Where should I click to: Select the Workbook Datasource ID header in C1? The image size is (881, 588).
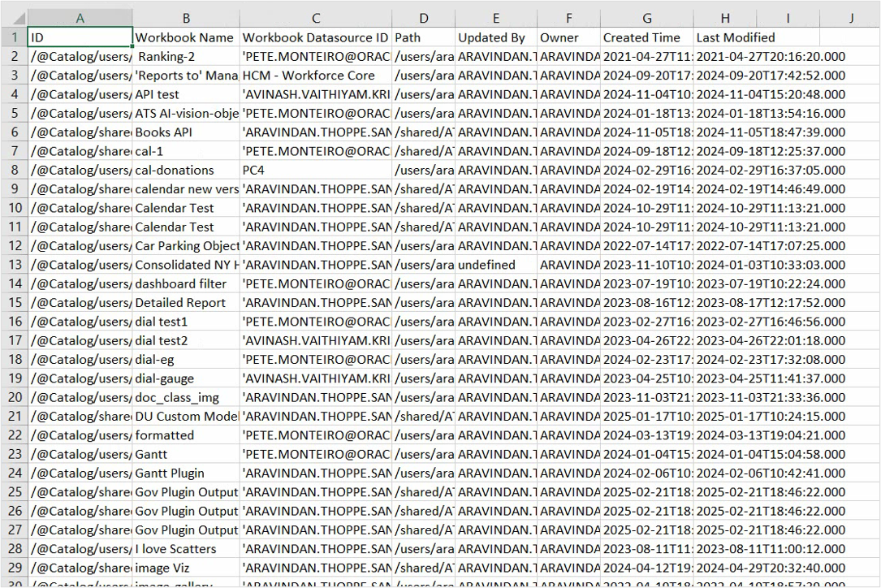point(315,37)
